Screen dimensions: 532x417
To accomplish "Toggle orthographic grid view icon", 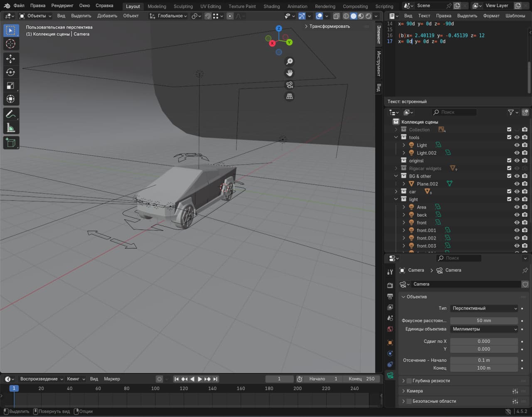I will click(x=289, y=96).
